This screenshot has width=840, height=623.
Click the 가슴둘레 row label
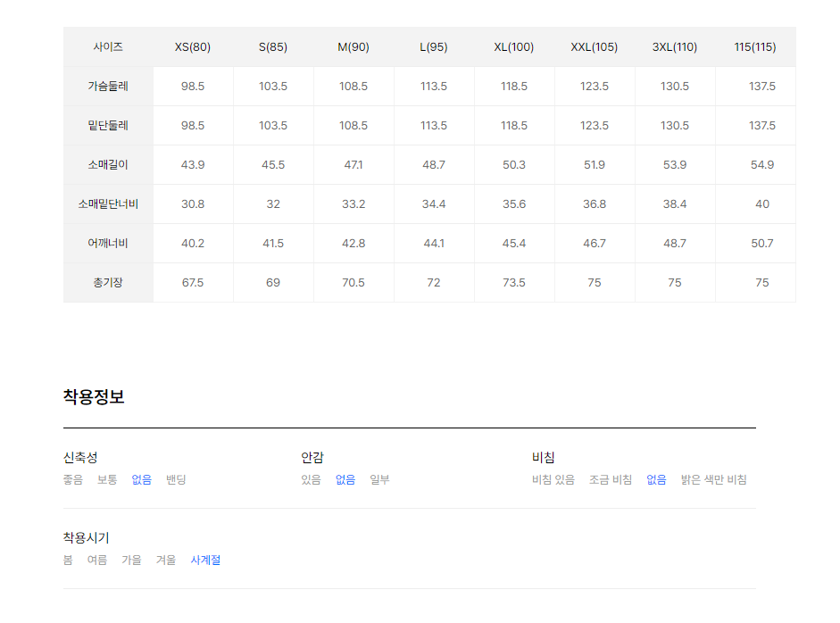(108, 87)
